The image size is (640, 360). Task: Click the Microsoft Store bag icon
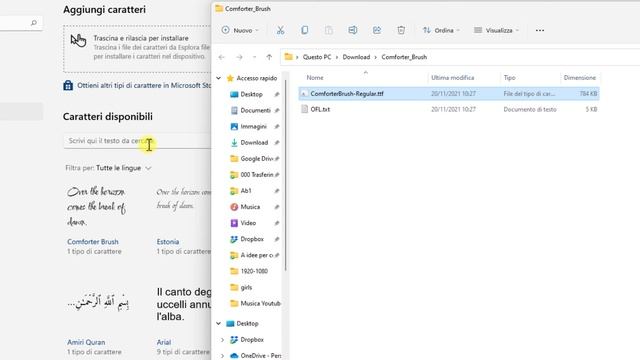(68, 85)
